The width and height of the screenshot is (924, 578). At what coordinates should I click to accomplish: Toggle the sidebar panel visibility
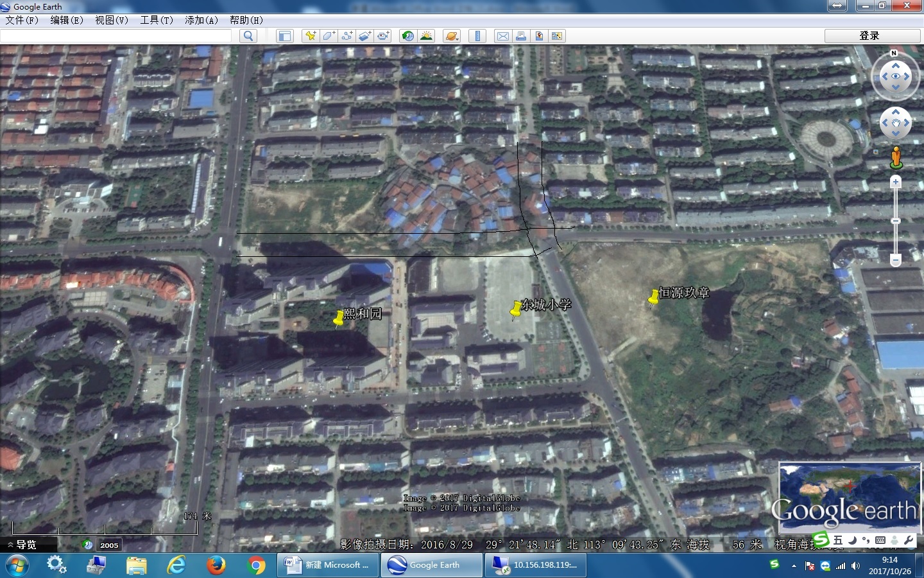pos(285,36)
